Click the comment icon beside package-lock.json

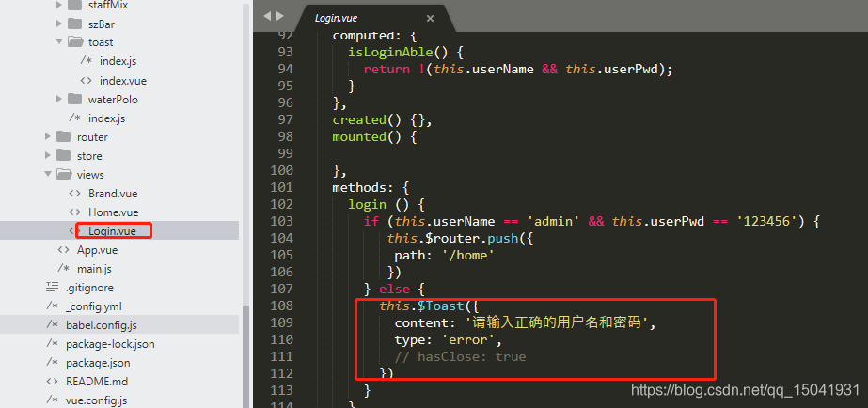(x=52, y=344)
